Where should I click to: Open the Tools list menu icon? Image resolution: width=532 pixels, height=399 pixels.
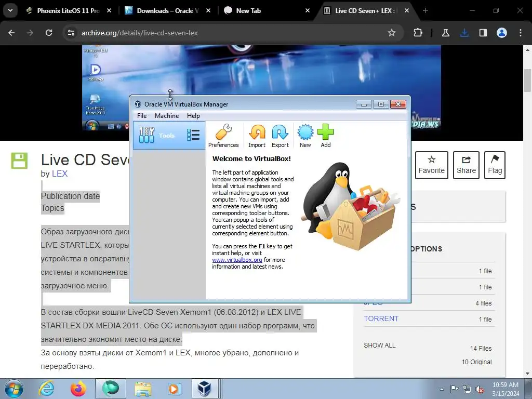[x=193, y=135]
